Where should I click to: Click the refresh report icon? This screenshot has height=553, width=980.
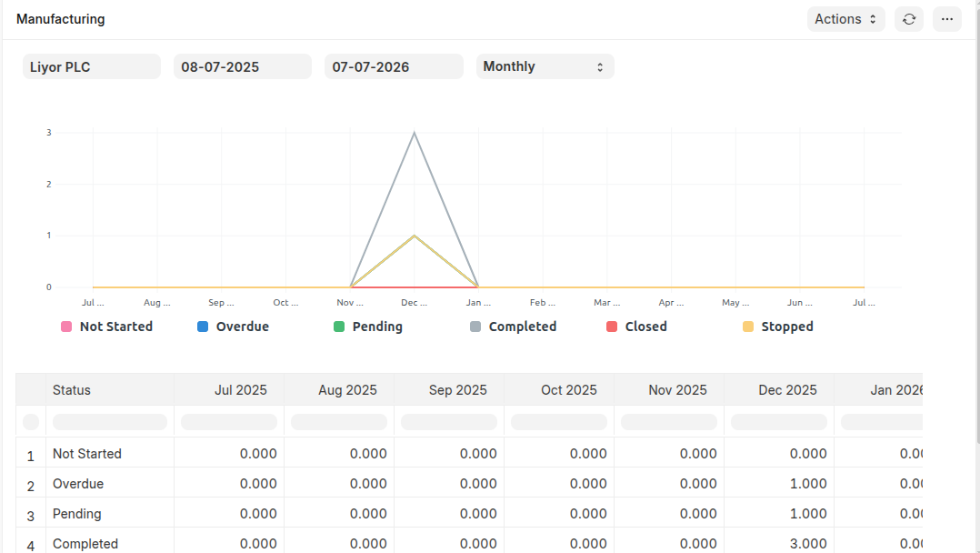point(908,19)
